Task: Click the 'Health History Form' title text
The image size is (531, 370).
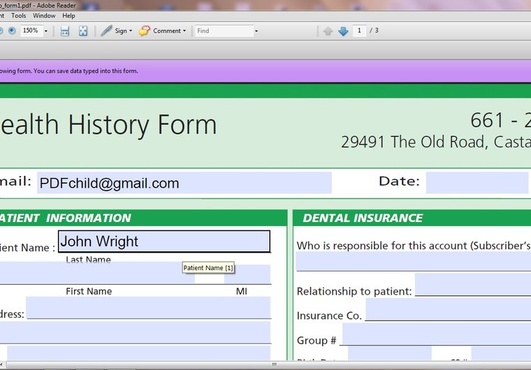Action: pos(108,125)
